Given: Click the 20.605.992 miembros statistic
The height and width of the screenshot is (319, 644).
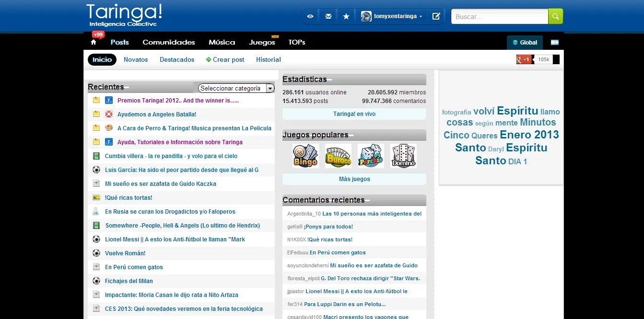Looking at the screenshot, I should tap(397, 92).
